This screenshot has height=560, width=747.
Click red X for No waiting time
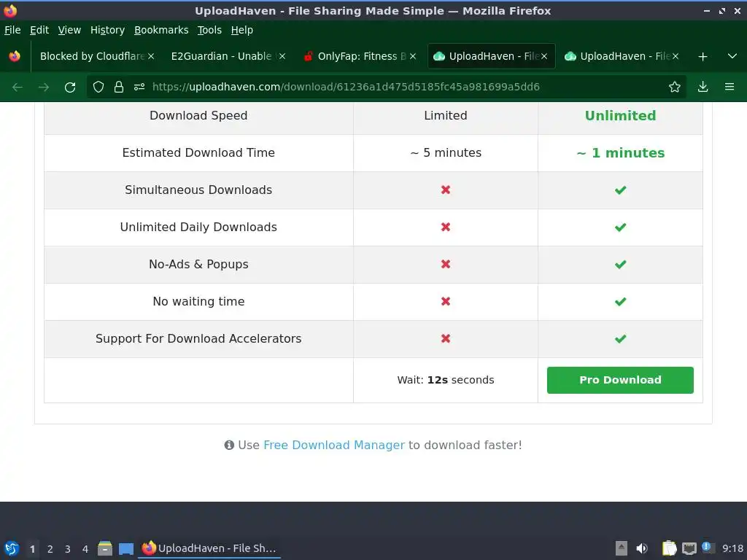coord(446,301)
